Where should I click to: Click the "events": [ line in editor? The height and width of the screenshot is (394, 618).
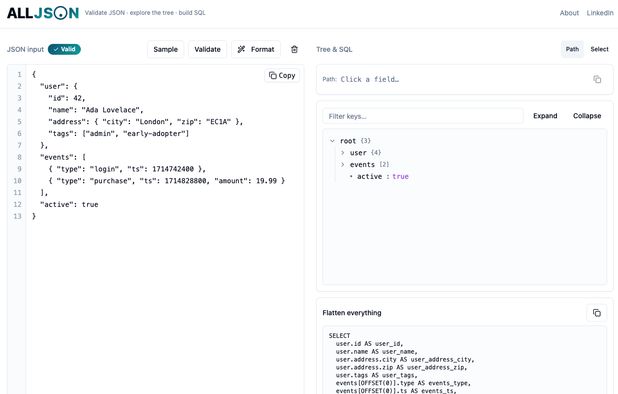coord(63,157)
